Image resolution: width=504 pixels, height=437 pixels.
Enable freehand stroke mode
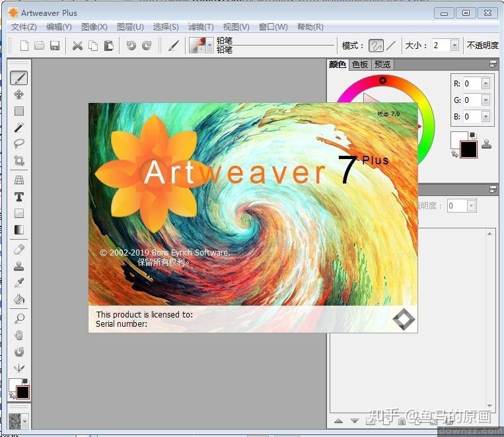(x=376, y=46)
